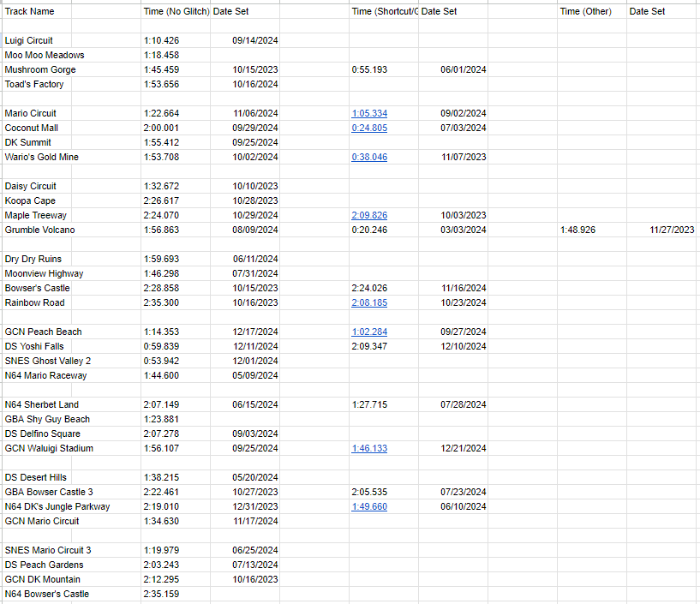The height and width of the screenshot is (604, 700).
Task: Select the SNES Mario Circuit 3 cell
Action: (x=37, y=550)
